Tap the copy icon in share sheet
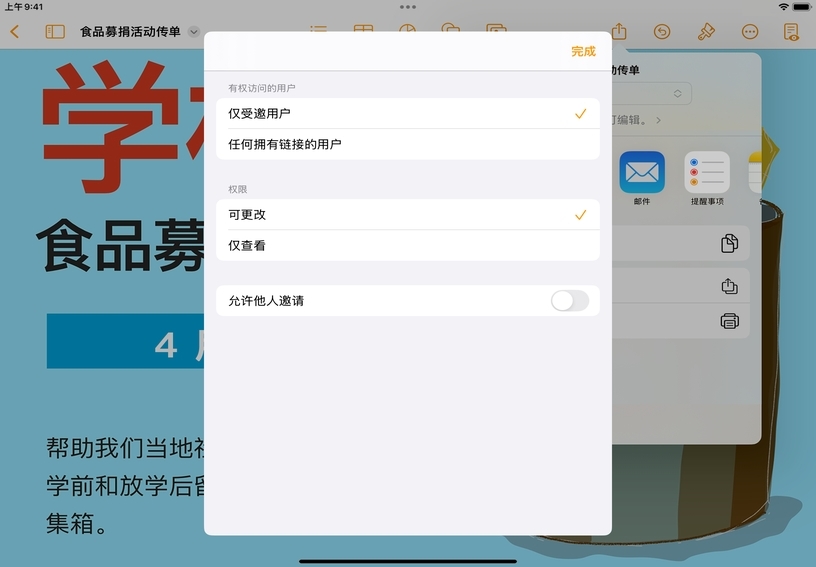Image resolution: width=816 pixels, height=567 pixels. click(x=729, y=244)
